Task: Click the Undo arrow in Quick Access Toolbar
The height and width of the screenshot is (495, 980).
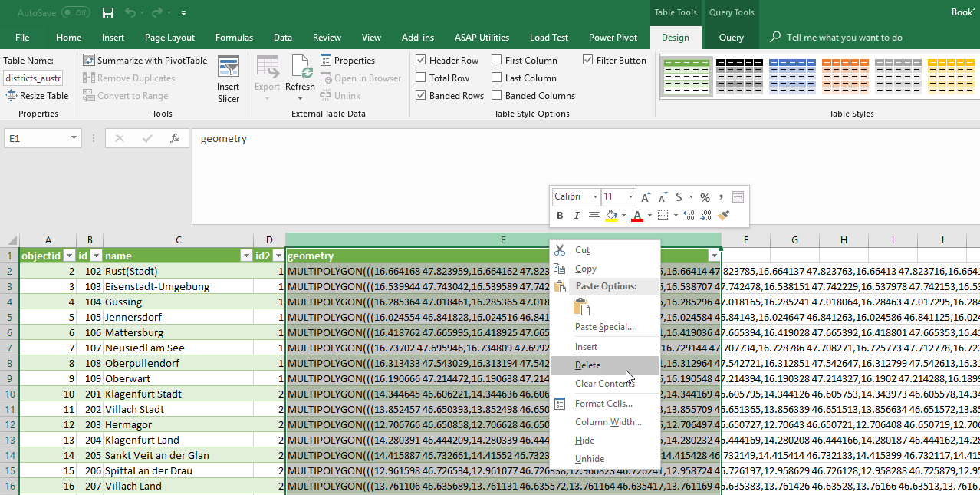Action: click(130, 13)
